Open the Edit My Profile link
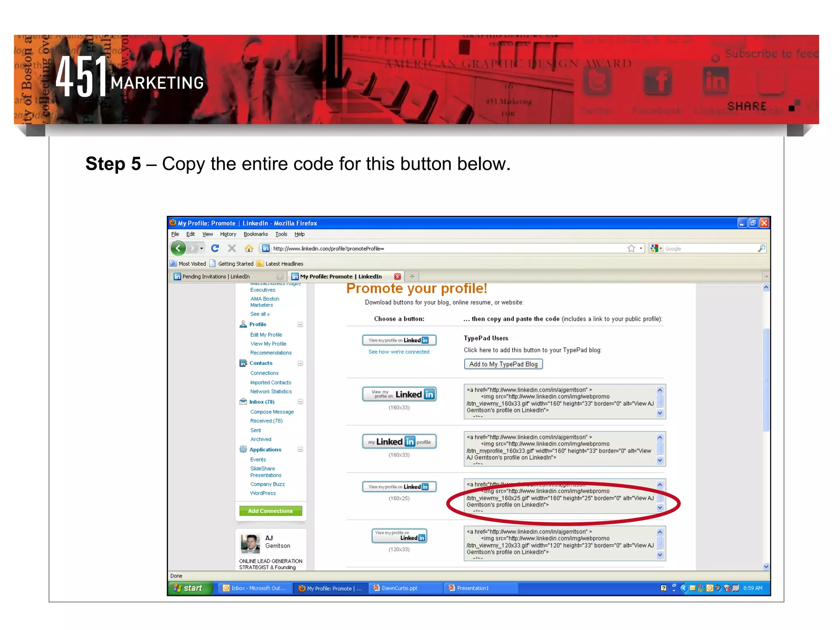This screenshot has width=840, height=630. tap(266, 335)
